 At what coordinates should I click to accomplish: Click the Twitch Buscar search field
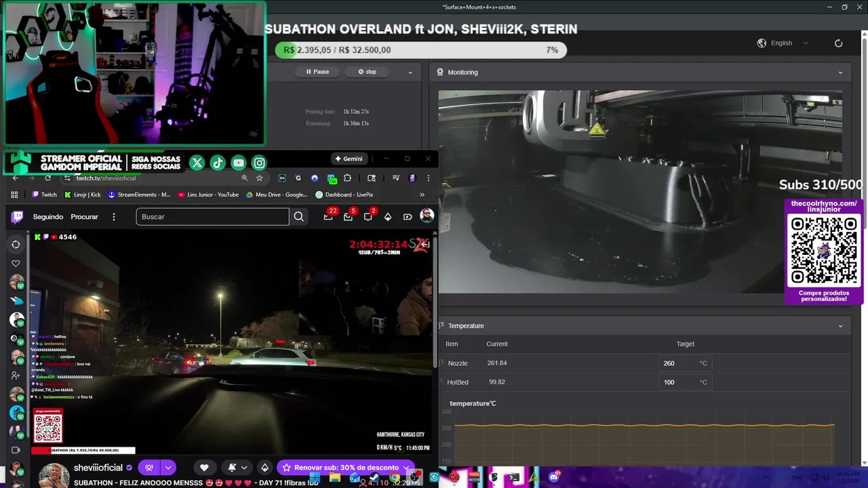[212, 217]
